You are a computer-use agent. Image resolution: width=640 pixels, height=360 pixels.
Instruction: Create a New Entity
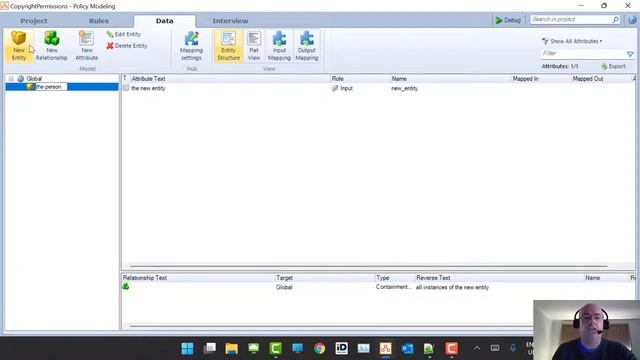tap(19, 46)
